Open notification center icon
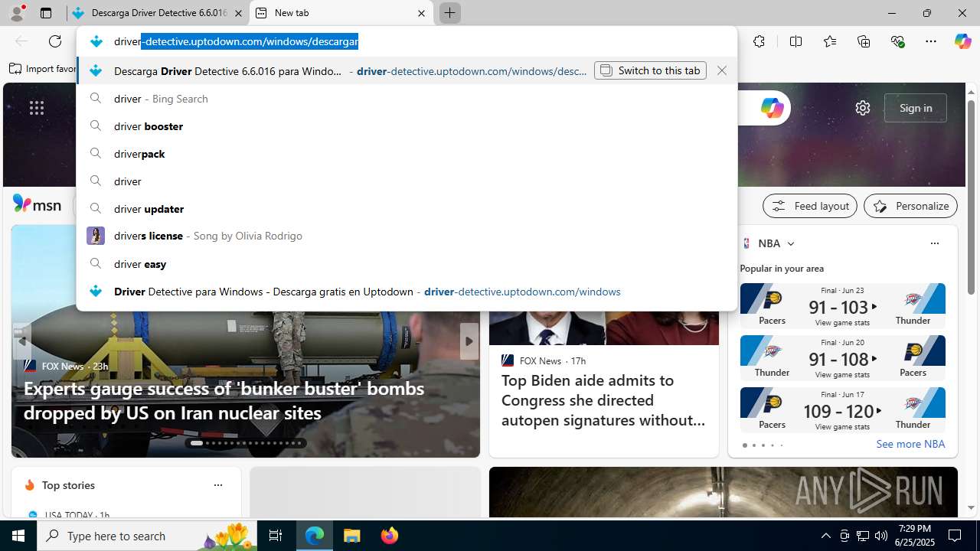The image size is (980, 551). point(955,536)
